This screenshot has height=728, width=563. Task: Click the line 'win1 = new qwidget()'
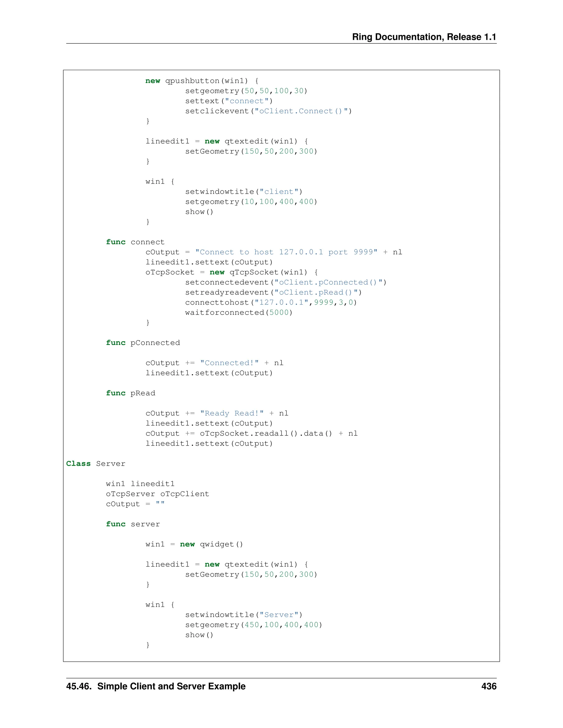click(x=194, y=544)
